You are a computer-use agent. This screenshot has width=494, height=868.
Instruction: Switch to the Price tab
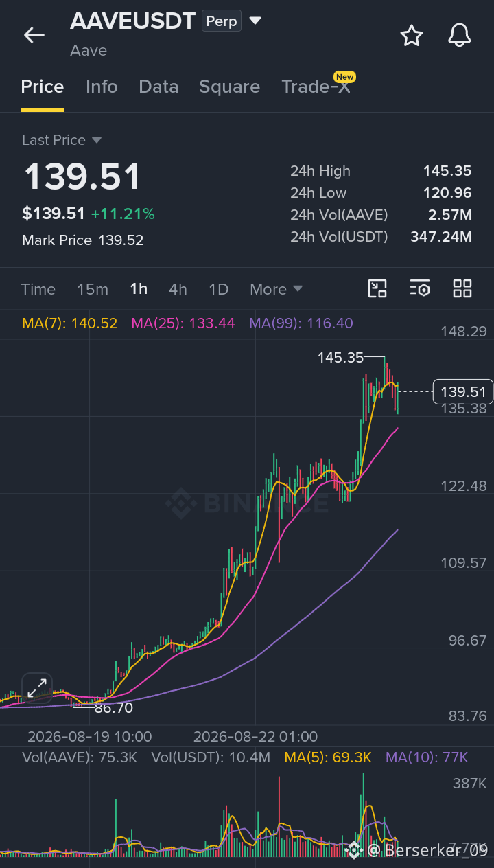point(43,87)
